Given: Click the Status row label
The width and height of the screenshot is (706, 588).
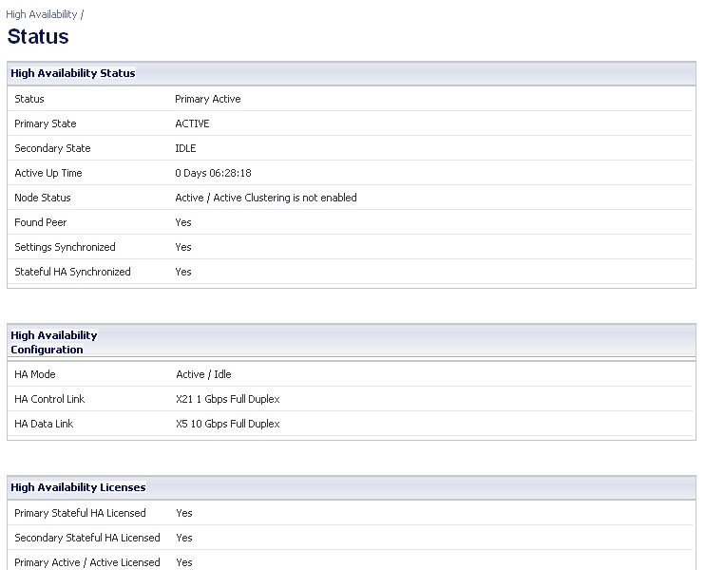Looking at the screenshot, I should point(29,99).
